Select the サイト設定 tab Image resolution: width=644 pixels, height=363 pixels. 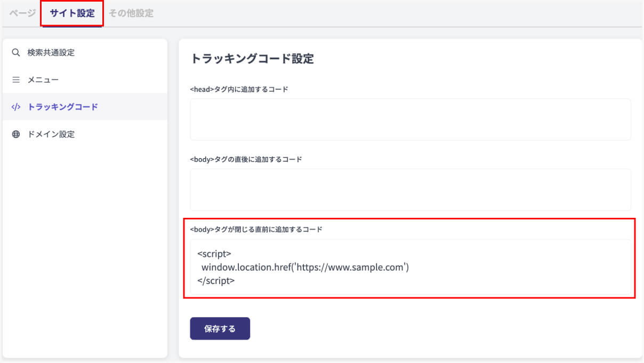tap(72, 13)
